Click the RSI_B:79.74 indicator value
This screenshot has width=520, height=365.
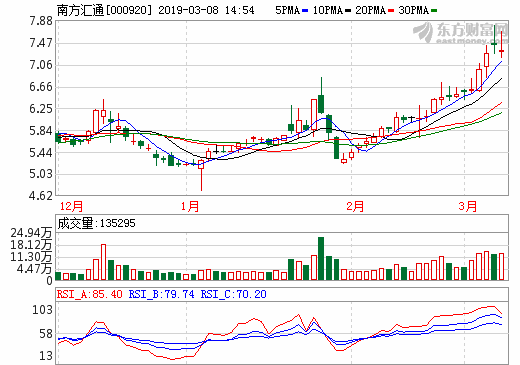[162, 294]
